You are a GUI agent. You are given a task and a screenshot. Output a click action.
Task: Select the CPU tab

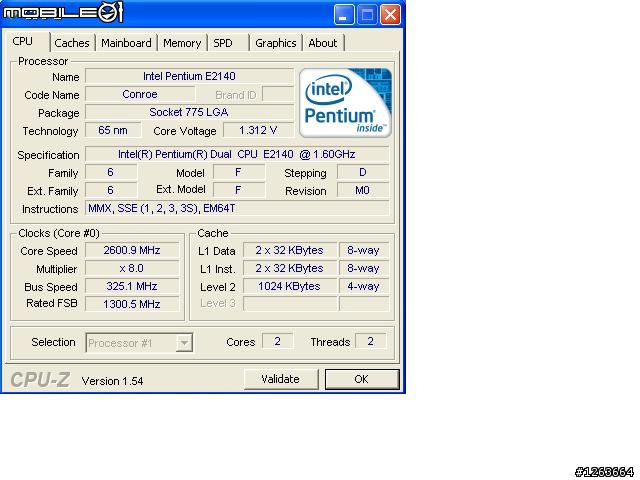[x=22, y=41]
